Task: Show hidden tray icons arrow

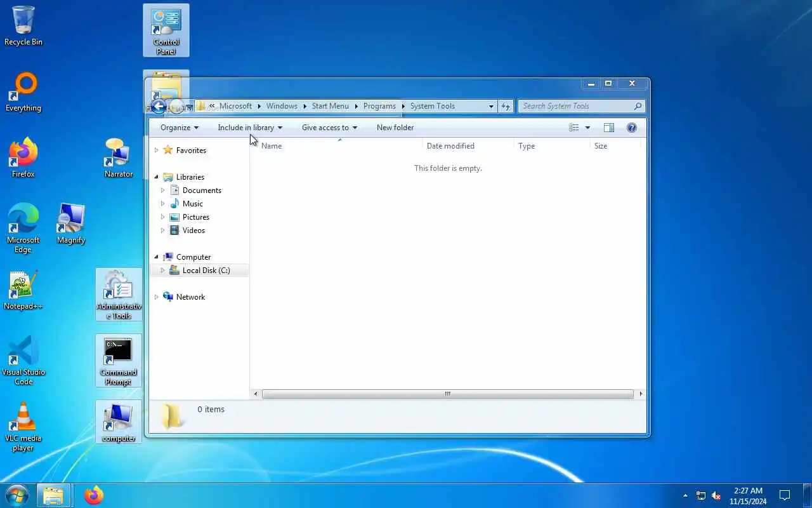Action: tap(685, 496)
